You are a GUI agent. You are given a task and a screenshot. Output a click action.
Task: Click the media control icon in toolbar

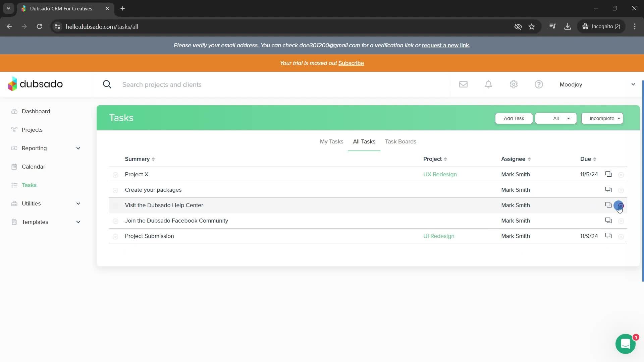click(552, 26)
